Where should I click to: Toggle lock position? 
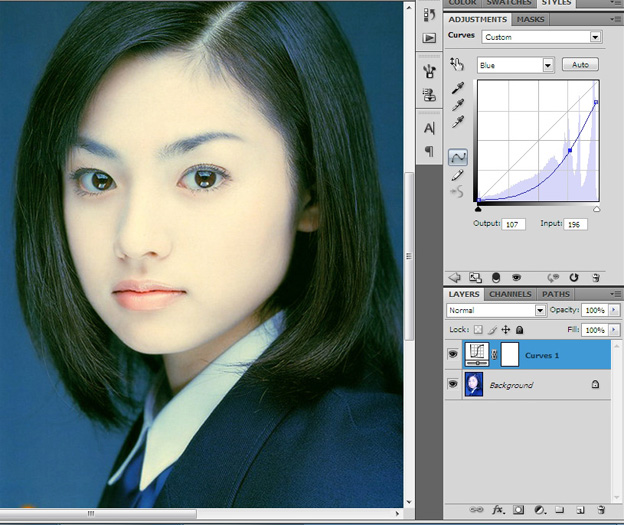[506, 330]
